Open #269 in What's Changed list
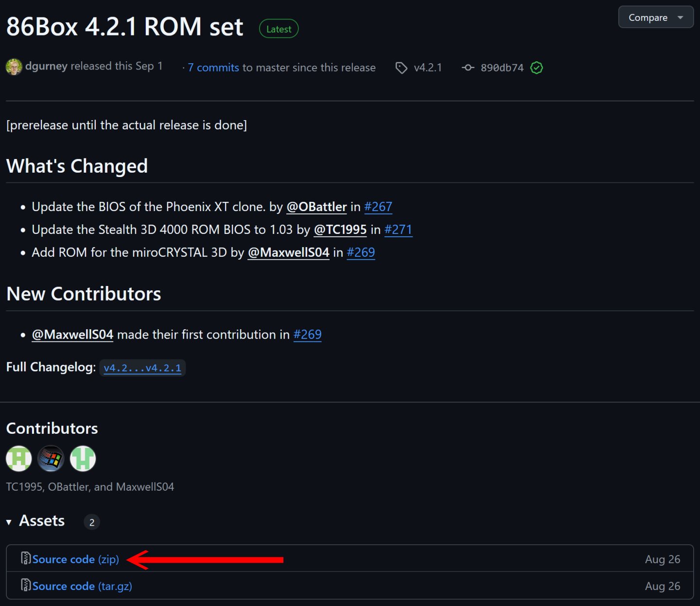Screen dimensions: 700x606 click(361, 252)
